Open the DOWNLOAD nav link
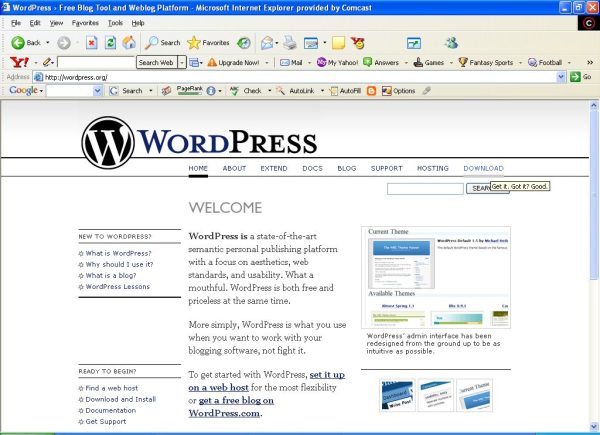600x435 pixels. point(483,168)
